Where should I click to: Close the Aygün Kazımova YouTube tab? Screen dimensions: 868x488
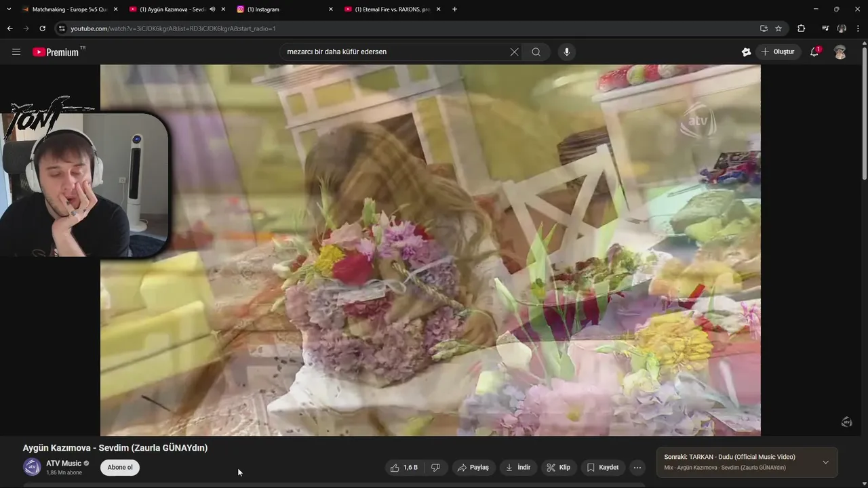click(223, 9)
